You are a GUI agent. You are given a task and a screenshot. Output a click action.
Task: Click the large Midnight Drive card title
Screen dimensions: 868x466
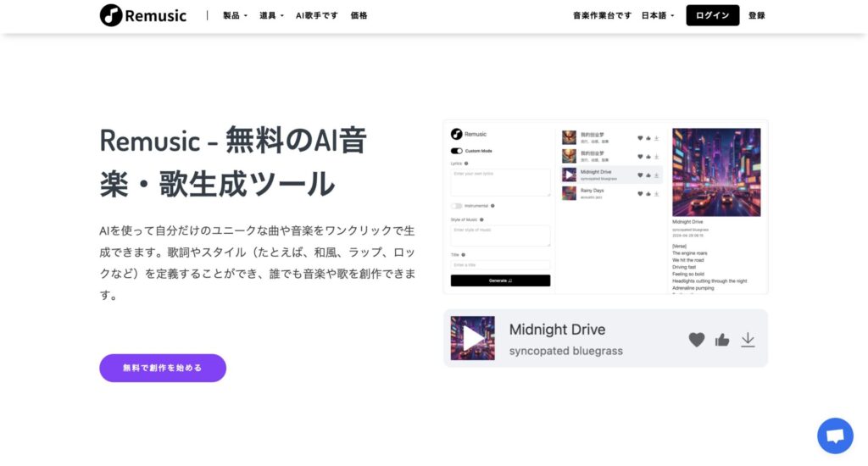(557, 330)
